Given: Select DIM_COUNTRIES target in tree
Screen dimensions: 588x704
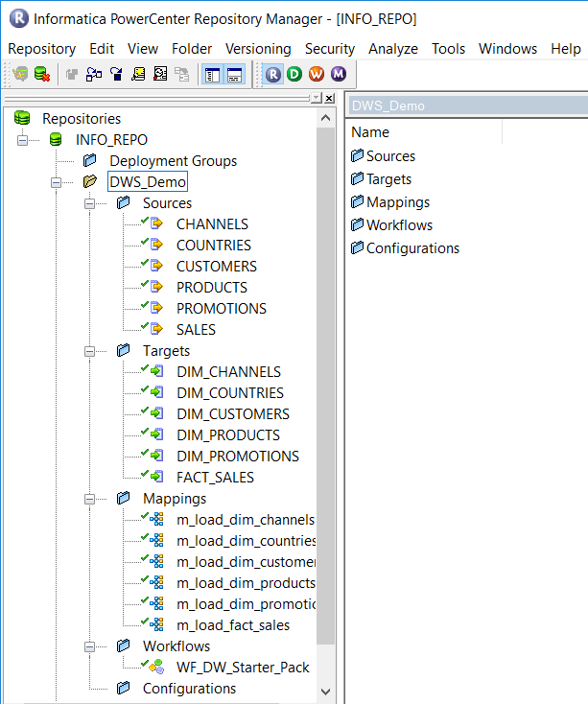Looking at the screenshot, I should point(230,393).
